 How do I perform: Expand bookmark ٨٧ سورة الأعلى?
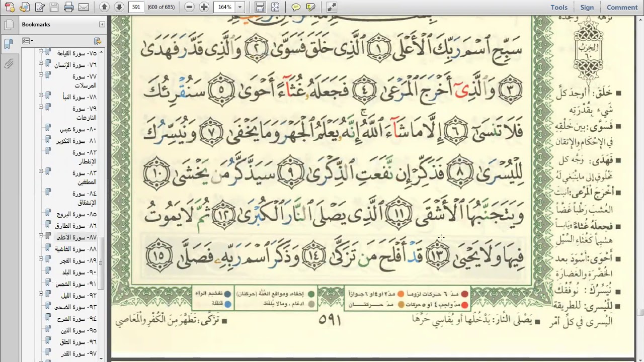(x=41, y=236)
